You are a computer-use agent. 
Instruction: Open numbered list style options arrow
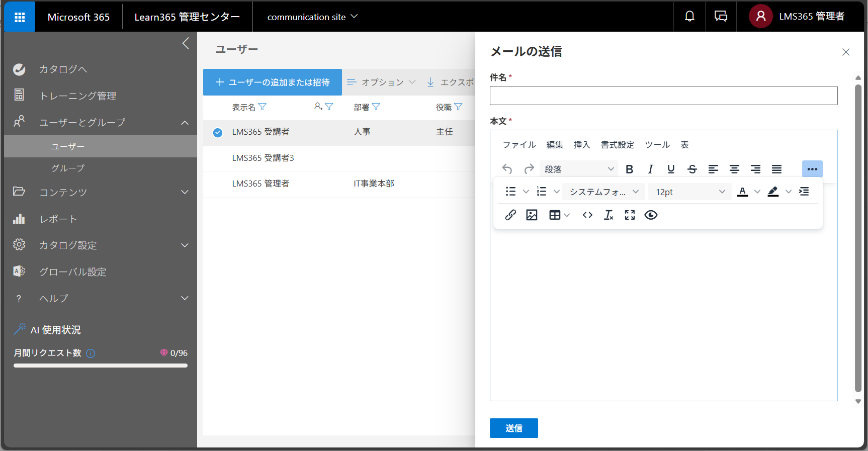557,192
